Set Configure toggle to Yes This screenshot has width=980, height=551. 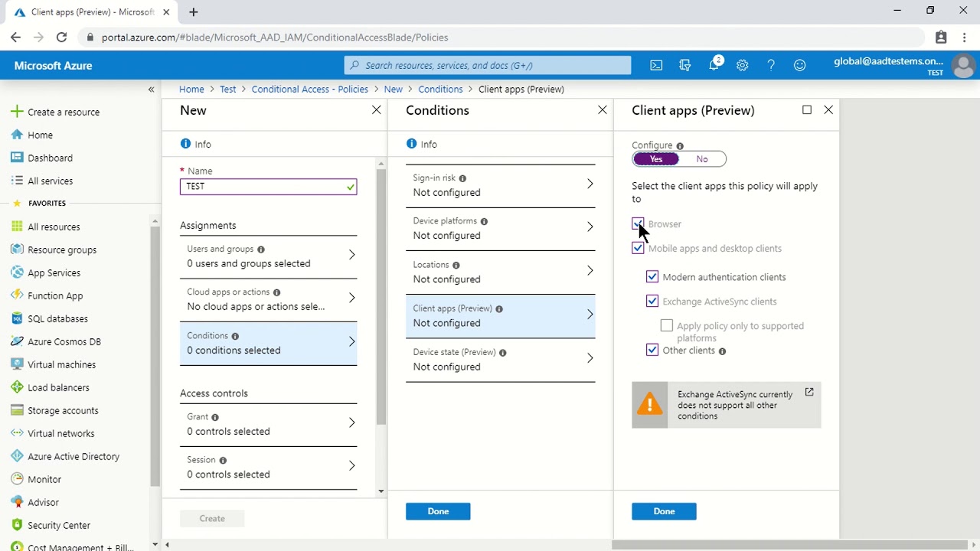[656, 159]
